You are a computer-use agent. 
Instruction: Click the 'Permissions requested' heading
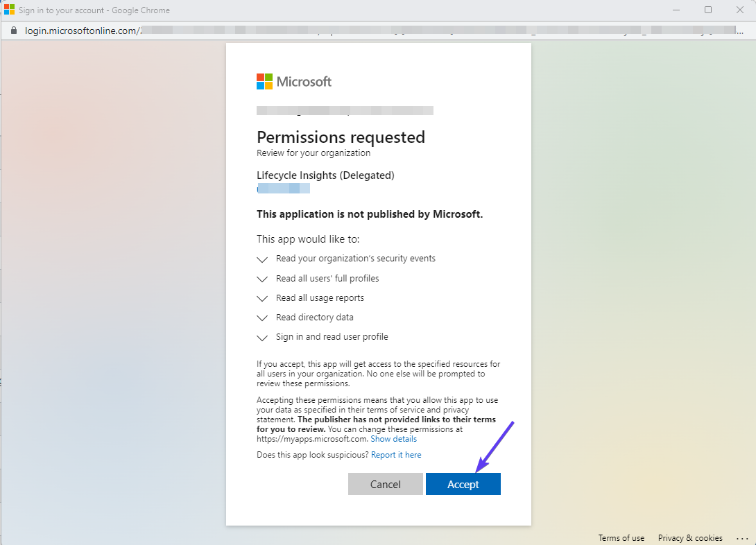point(341,137)
